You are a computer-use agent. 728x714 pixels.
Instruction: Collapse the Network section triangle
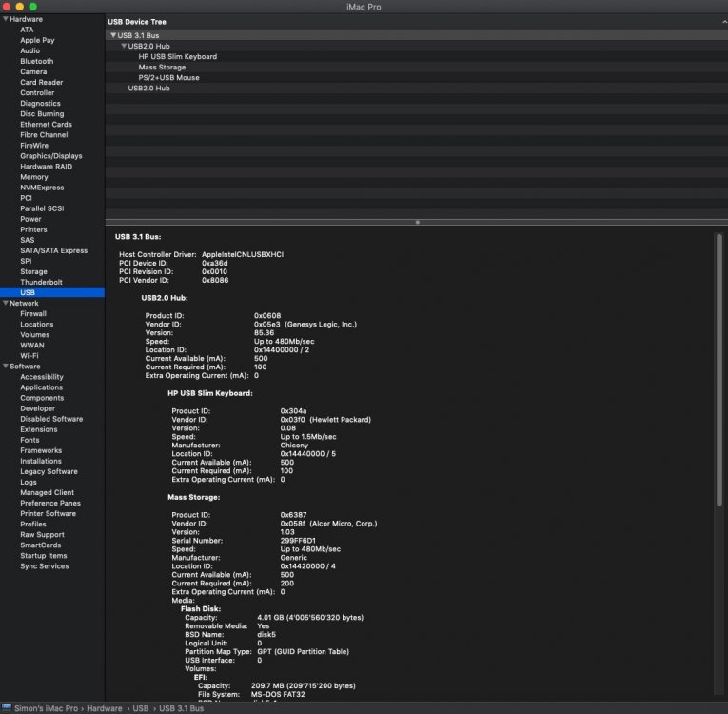coord(6,303)
